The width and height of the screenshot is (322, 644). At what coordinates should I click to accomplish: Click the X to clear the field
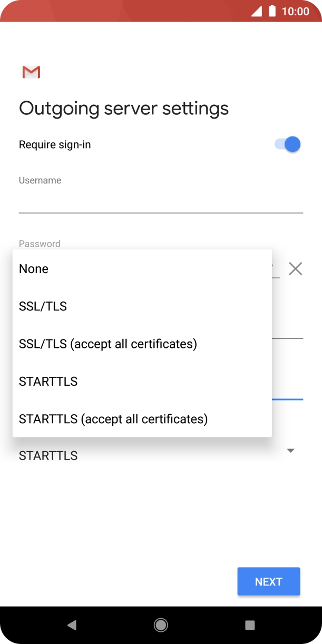(295, 269)
